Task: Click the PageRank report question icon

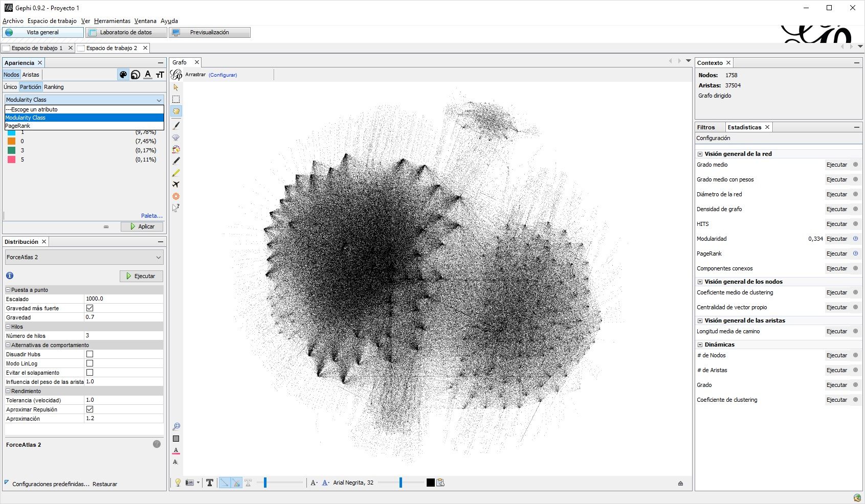Action: click(855, 254)
